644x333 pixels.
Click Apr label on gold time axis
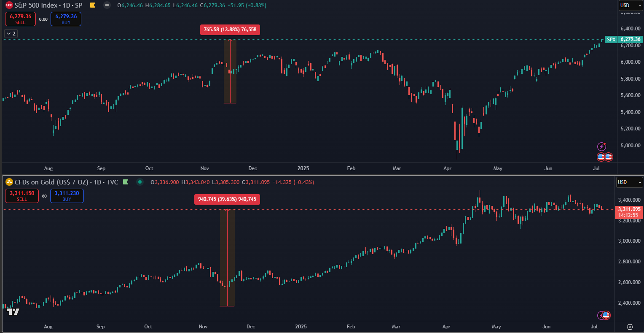(446, 327)
